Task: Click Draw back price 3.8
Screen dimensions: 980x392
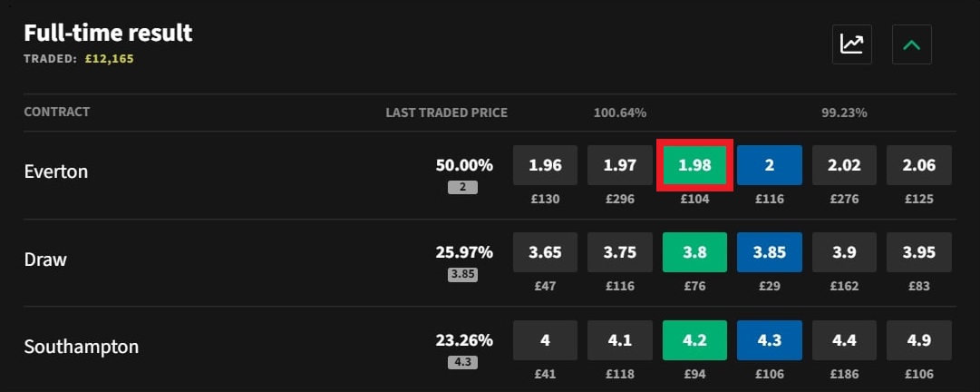Action: tap(694, 253)
